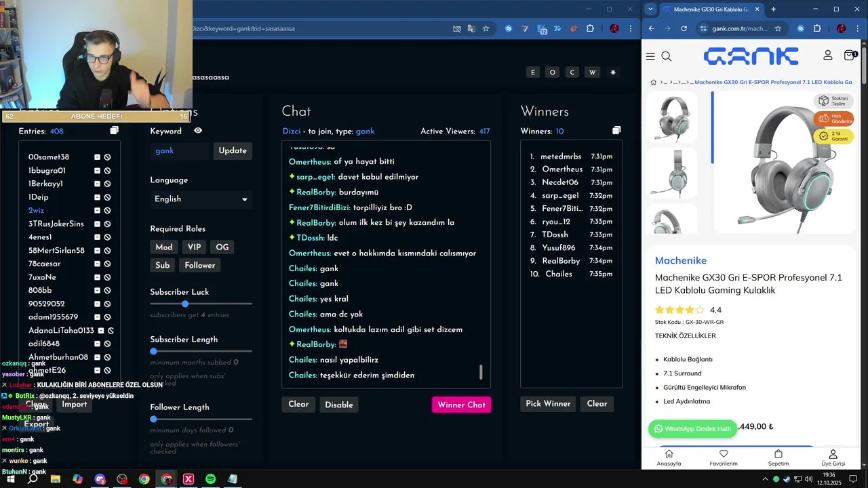
Task: Ban entrant 78caesar with the block icon
Action: 107,264
